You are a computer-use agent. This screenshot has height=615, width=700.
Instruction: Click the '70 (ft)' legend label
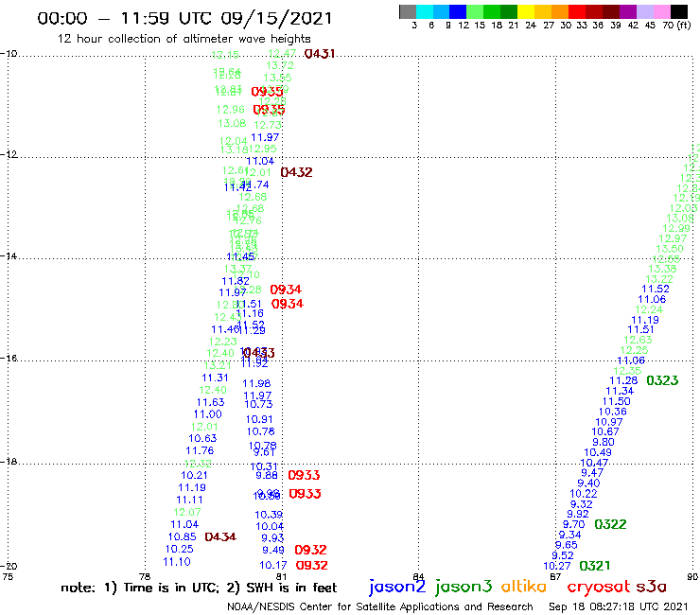(676, 26)
